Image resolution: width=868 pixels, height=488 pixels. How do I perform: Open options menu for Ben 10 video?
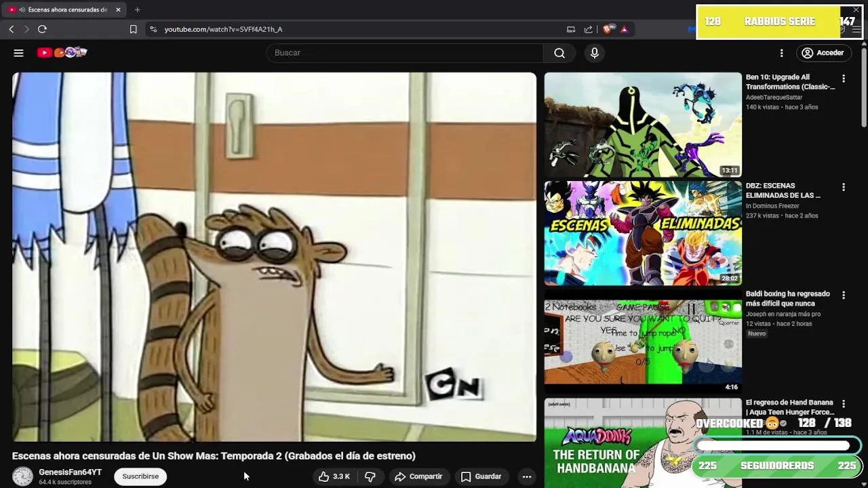click(x=844, y=79)
